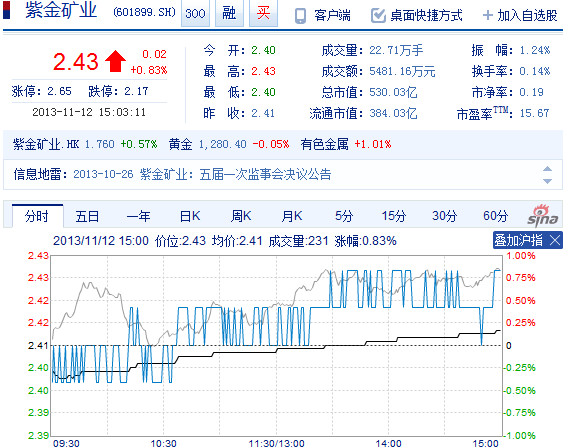The image size is (563, 448).
Task: Click the Sina logo icon
Action: [x=543, y=215]
